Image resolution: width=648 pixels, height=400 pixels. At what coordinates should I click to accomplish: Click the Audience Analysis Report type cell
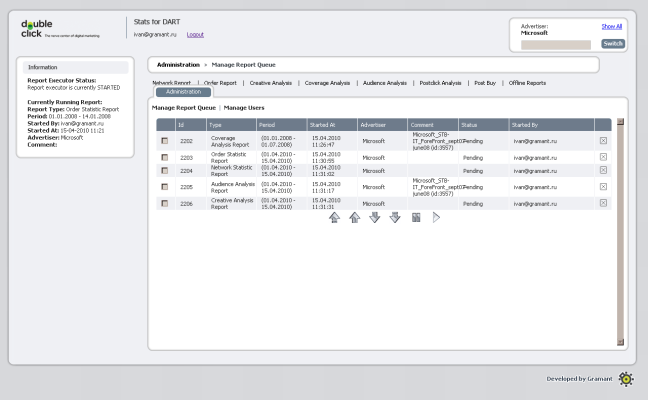click(233, 187)
